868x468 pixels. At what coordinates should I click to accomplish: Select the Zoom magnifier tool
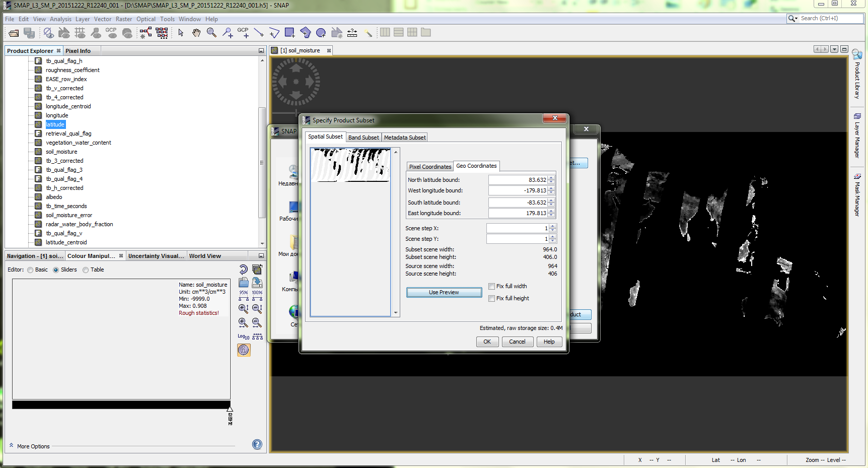[211, 33]
